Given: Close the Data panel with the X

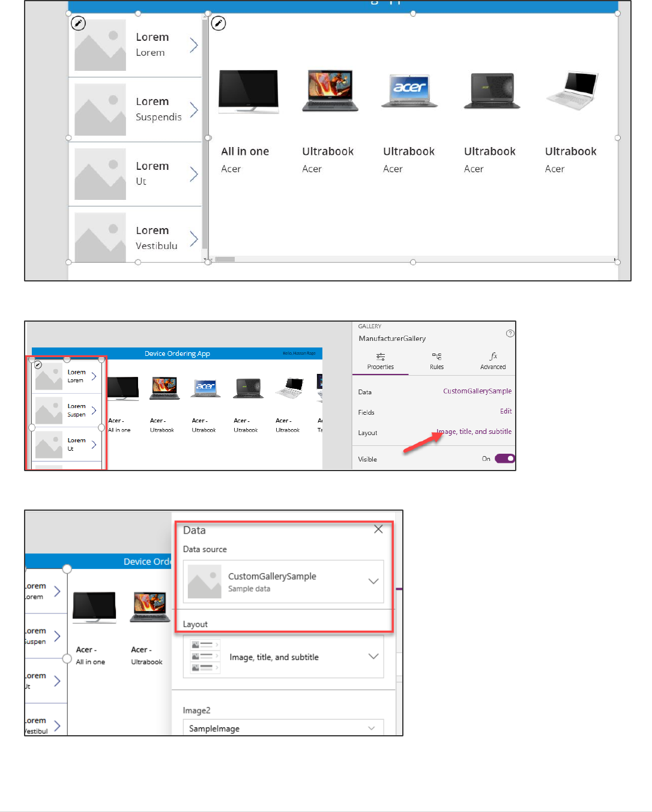Looking at the screenshot, I should pos(378,529).
